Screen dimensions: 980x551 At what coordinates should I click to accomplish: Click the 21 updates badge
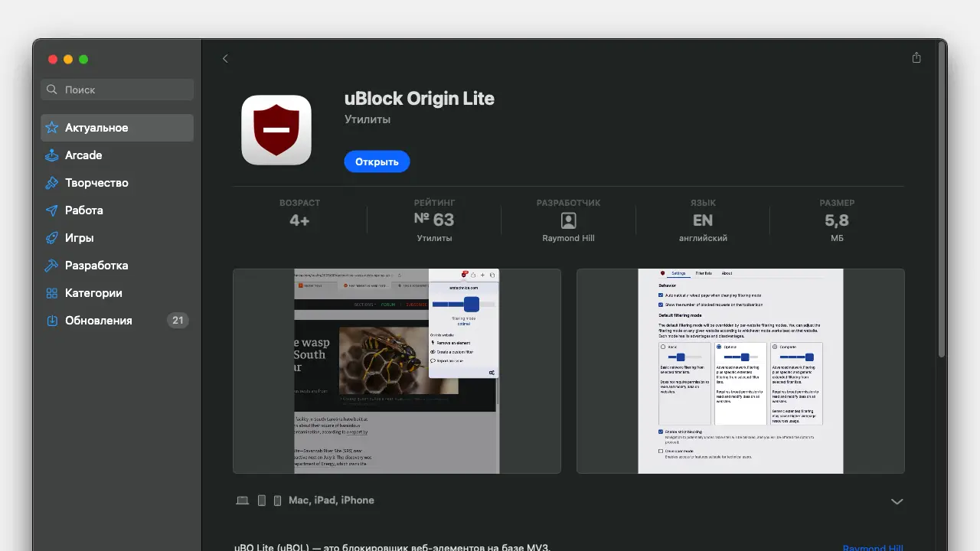pyautogui.click(x=178, y=321)
